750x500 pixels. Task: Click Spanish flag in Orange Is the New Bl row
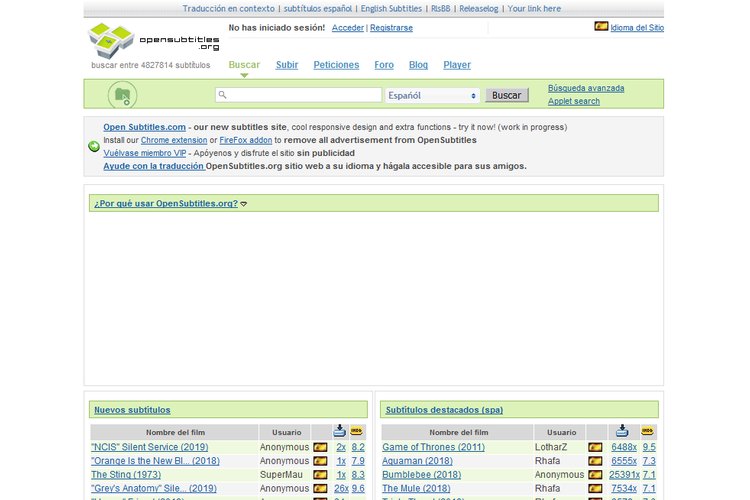(x=320, y=461)
